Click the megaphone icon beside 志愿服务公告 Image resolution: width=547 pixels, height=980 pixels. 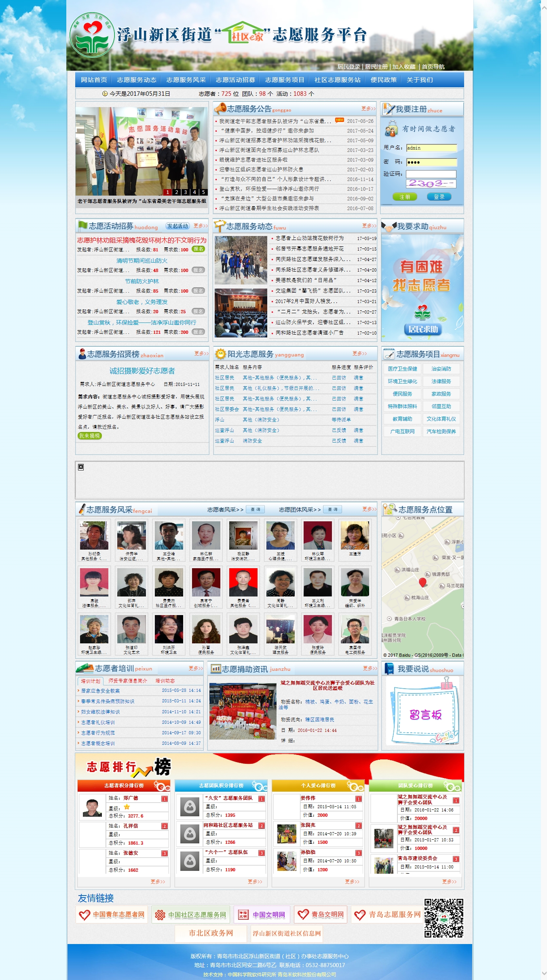click(x=220, y=108)
